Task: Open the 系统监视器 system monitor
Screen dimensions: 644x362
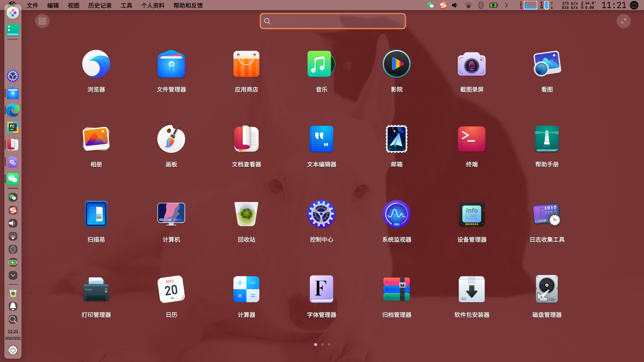Action: [397, 214]
